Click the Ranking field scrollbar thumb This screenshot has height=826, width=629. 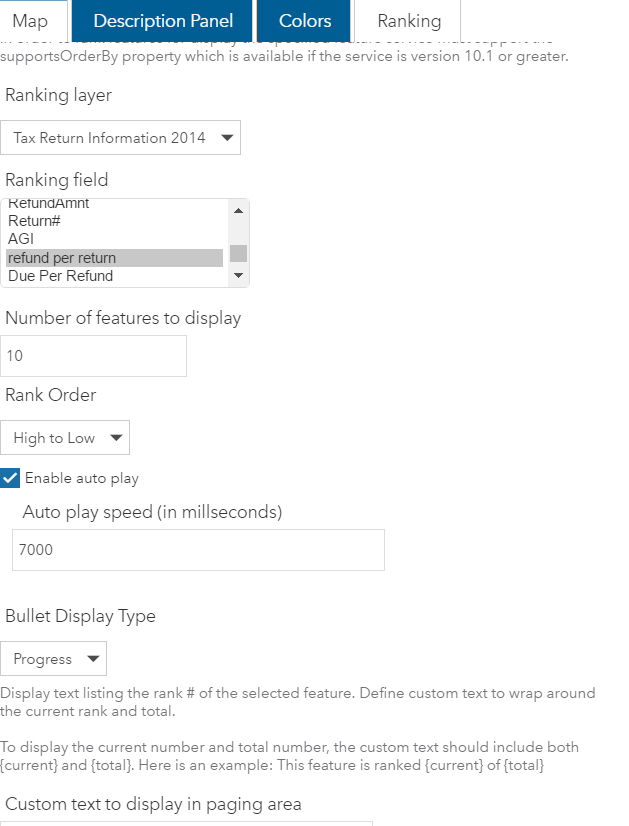238,253
